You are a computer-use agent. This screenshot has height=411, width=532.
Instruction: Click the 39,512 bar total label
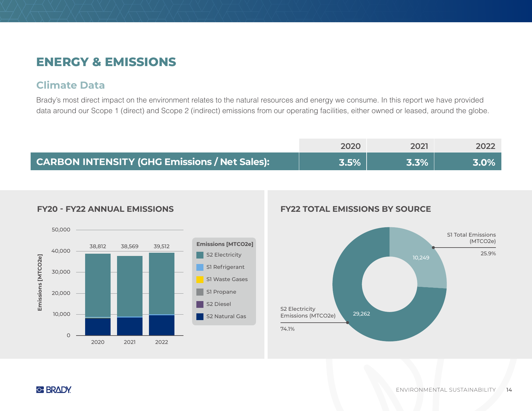(162, 246)
